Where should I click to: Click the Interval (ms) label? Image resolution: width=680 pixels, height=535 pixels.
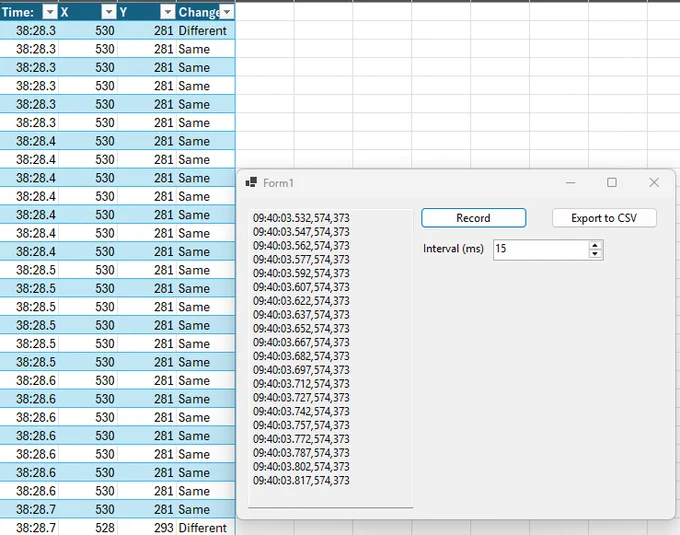tap(453, 249)
